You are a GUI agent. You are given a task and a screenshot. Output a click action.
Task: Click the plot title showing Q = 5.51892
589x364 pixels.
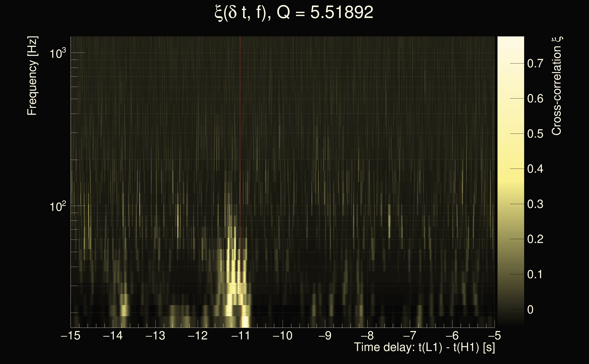(294, 13)
